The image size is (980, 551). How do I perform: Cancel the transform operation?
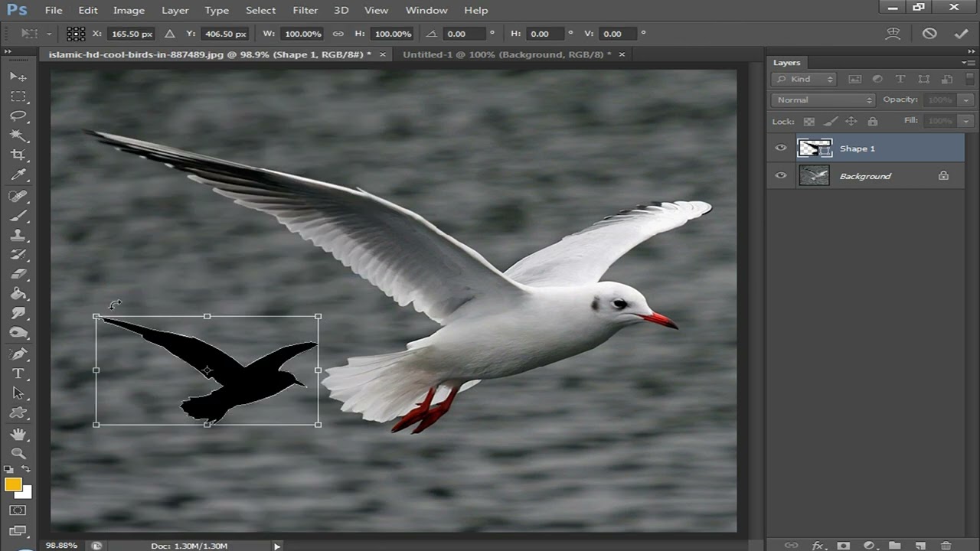(x=929, y=34)
